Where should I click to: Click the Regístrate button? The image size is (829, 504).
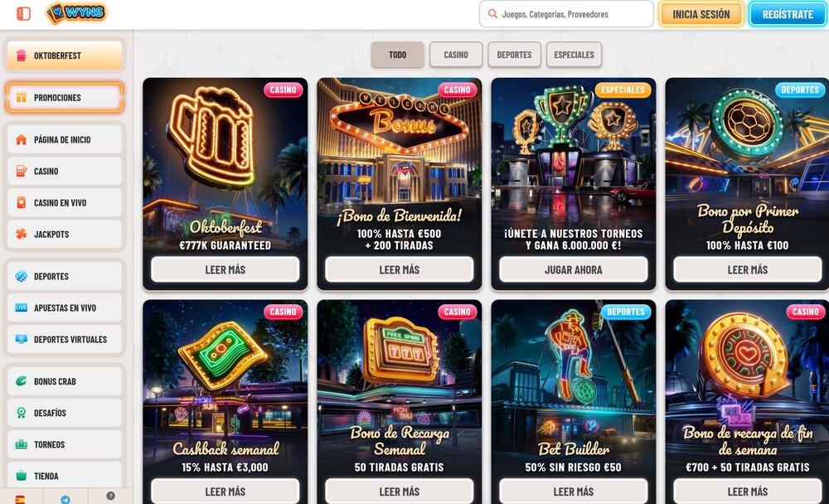[788, 14]
